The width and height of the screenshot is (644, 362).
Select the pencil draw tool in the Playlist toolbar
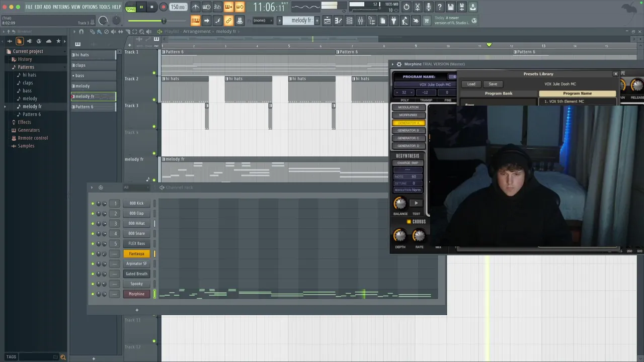click(x=92, y=32)
